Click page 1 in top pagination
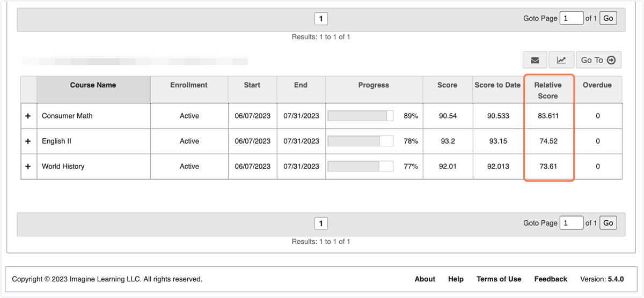This screenshot has width=644, height=298. [x=321, y=19]
